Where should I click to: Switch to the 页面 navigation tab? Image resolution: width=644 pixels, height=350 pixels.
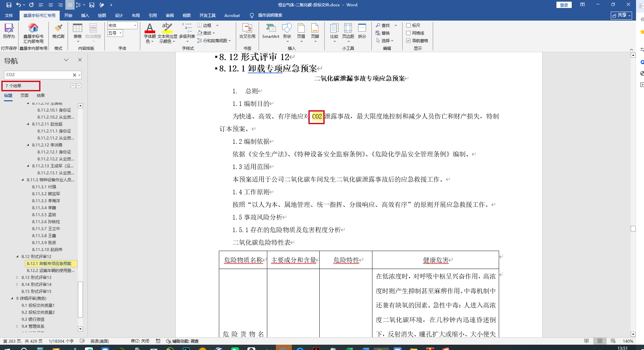pyautogui.click(x=25, y=96)
